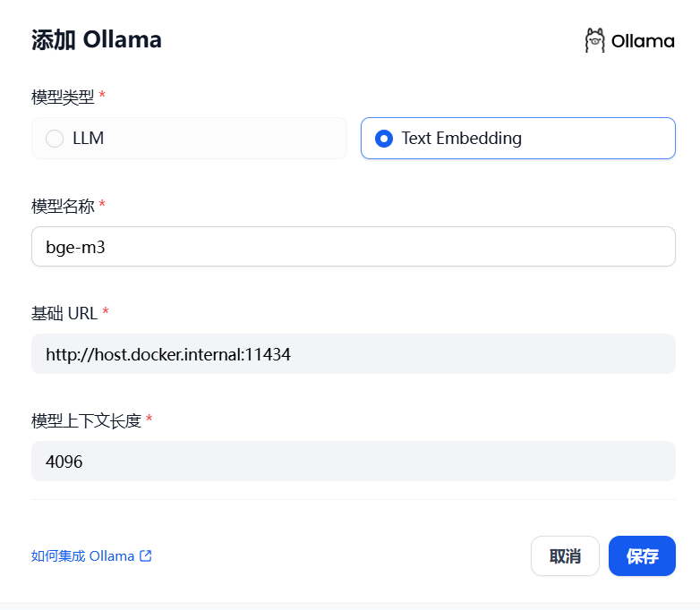Click the 取消 button
The height and width of the screenshot is (610, 700).
point(565,556)
